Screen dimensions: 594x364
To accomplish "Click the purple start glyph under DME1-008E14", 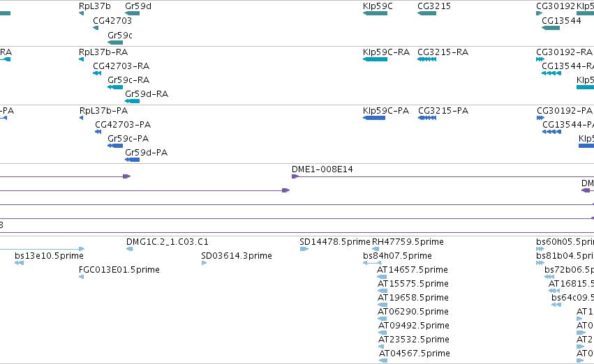I will tap(295, 176).
